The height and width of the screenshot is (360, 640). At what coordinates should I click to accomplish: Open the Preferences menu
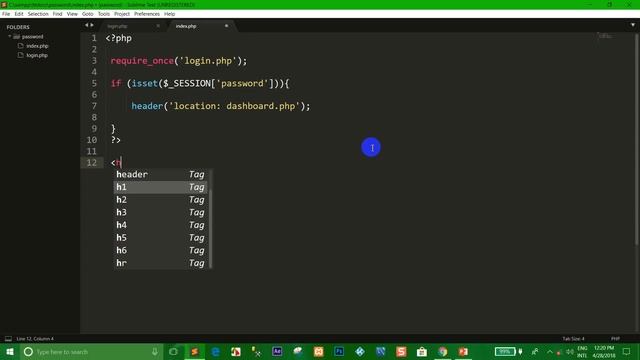[147, 14]
